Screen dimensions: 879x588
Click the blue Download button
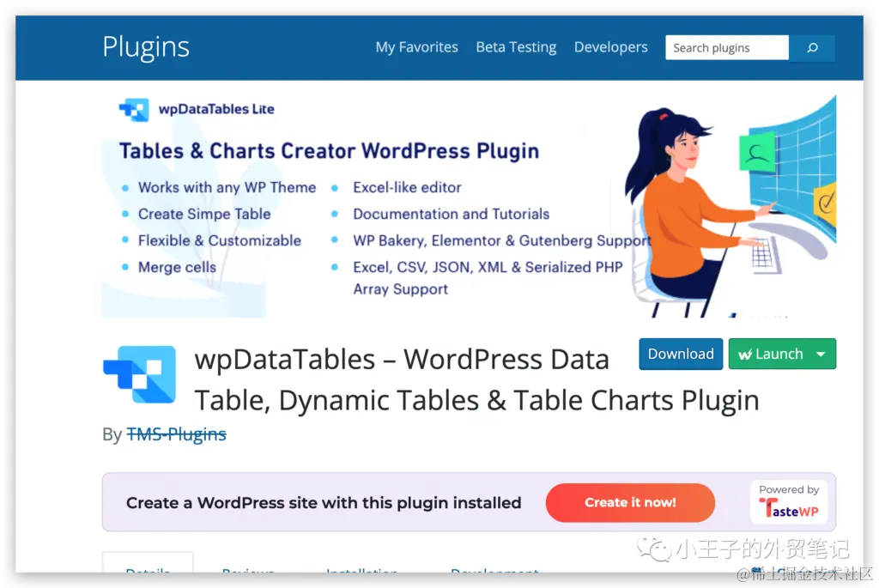tap(681, 354)
